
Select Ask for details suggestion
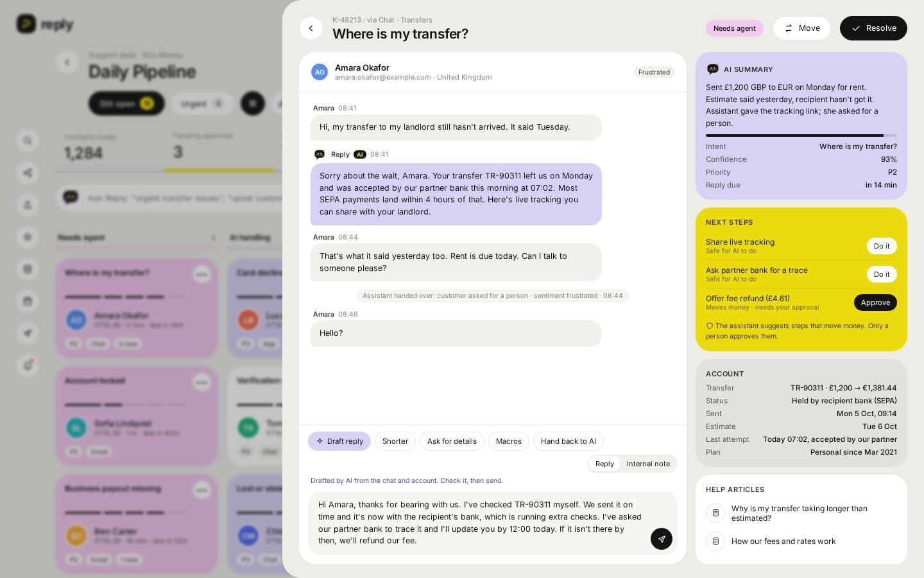pos(452,441)
